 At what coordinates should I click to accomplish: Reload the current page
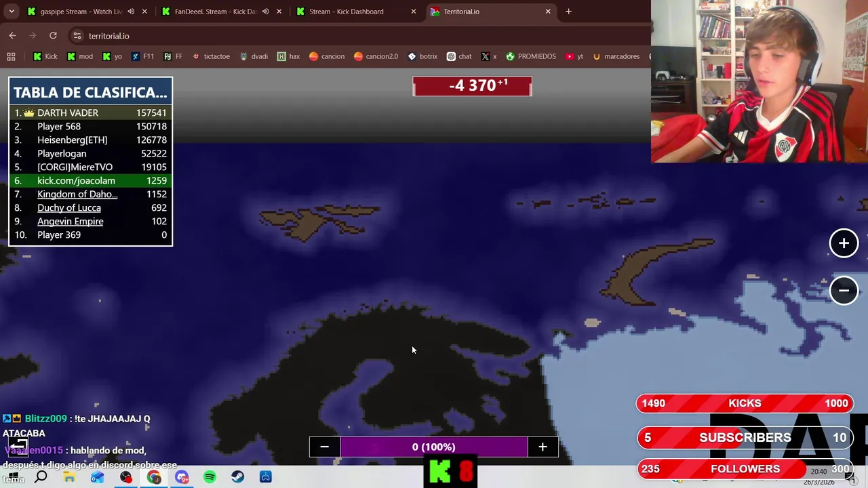pos(53,36)
